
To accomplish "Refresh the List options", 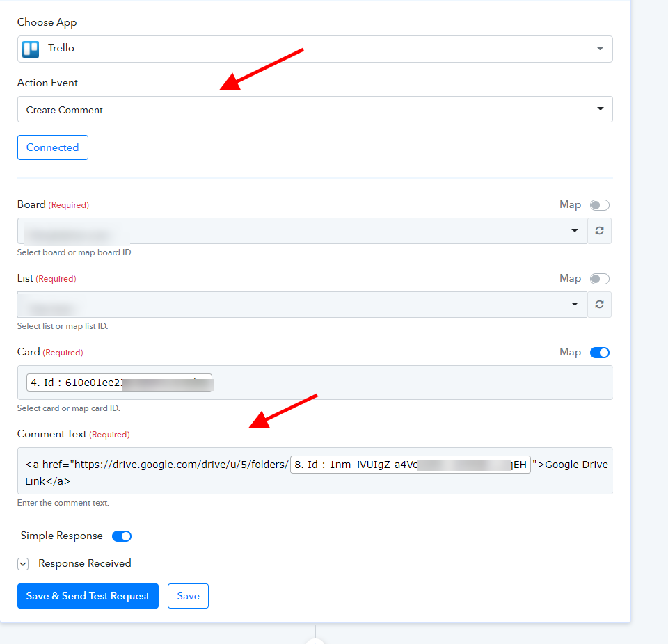I will [x=599, y=305].
